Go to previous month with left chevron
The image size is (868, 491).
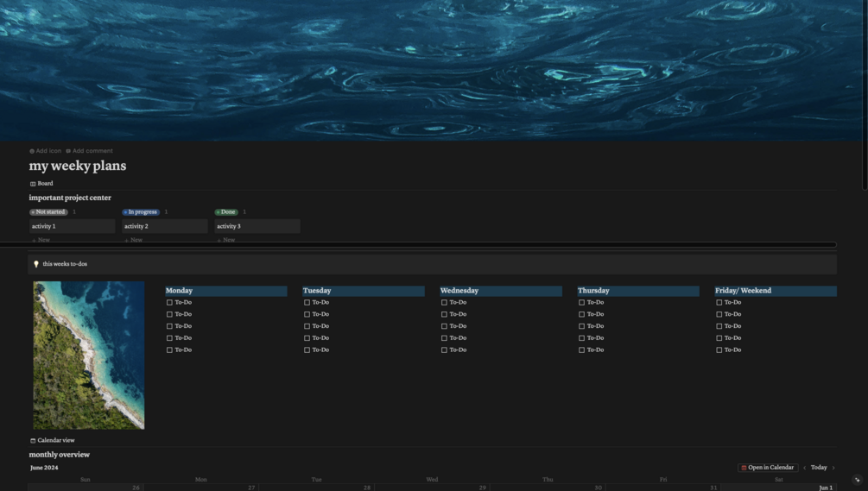[804, 468]
